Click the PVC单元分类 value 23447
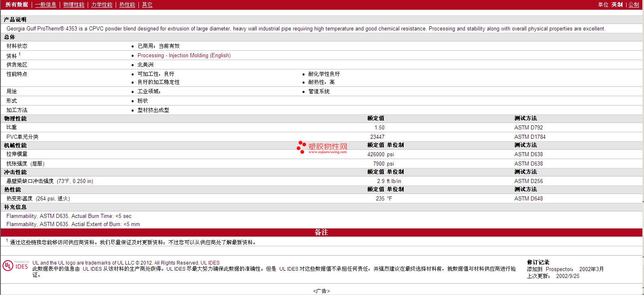This screenshot has width=644, height=295. click(x=377, y=137)
